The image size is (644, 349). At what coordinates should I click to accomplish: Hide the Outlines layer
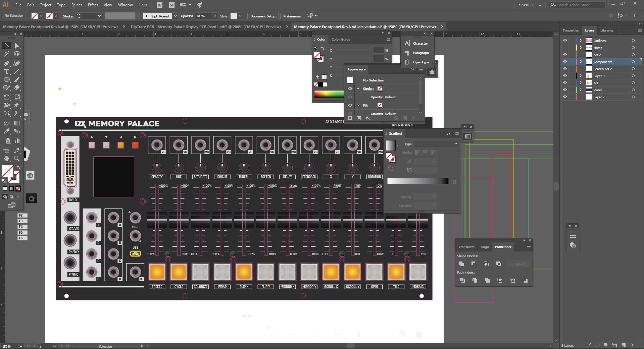pos(565,41)
